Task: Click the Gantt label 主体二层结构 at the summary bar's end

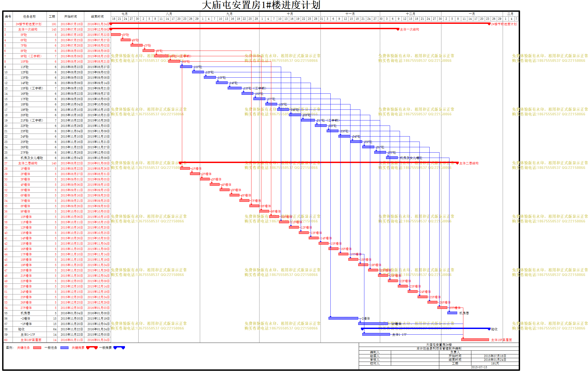Action: click(x=469, y=163)
